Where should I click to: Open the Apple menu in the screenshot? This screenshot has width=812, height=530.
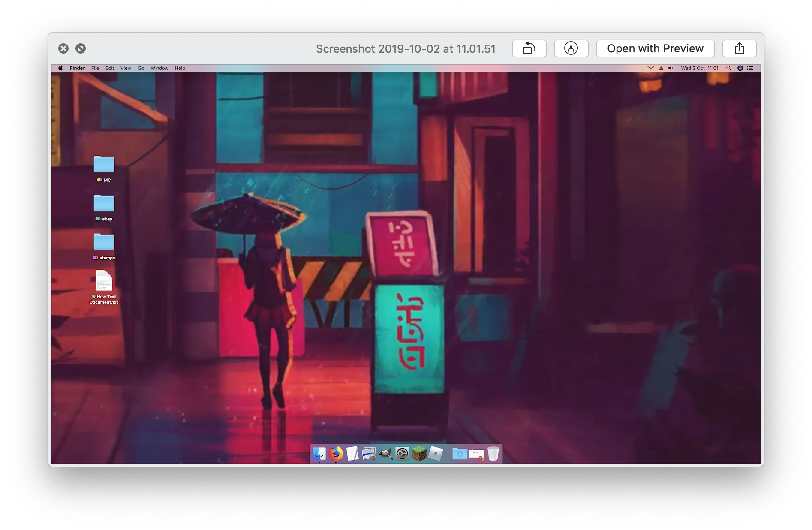pyautogui.click(x=60, y=68)
